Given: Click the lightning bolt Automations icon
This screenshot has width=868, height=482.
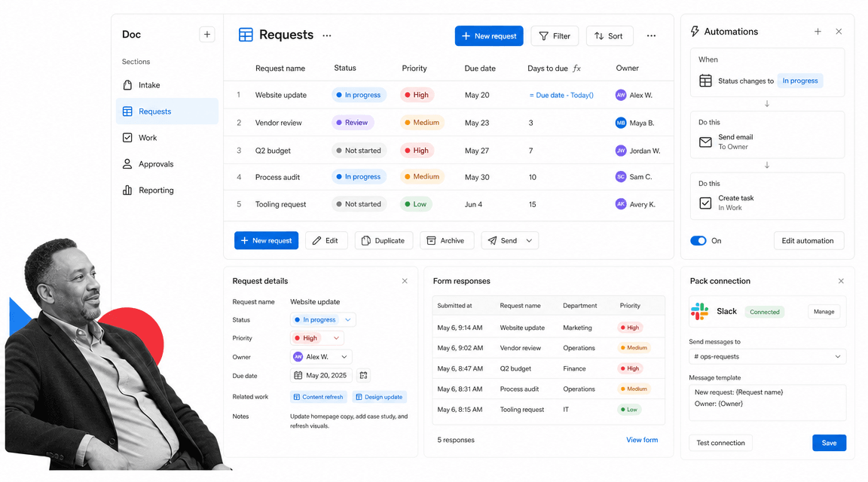Looking at the screenshot, I should 694,32.
